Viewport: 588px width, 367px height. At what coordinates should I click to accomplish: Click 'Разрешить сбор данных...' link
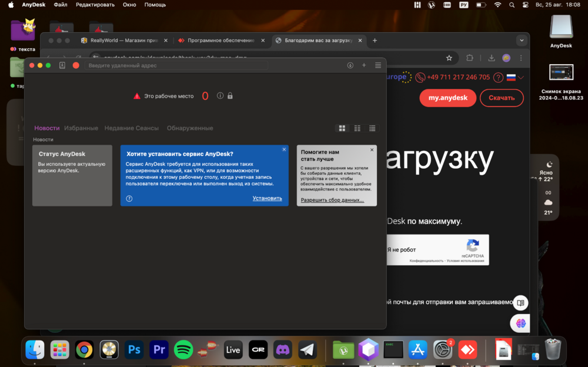click(x=332, y=200)
